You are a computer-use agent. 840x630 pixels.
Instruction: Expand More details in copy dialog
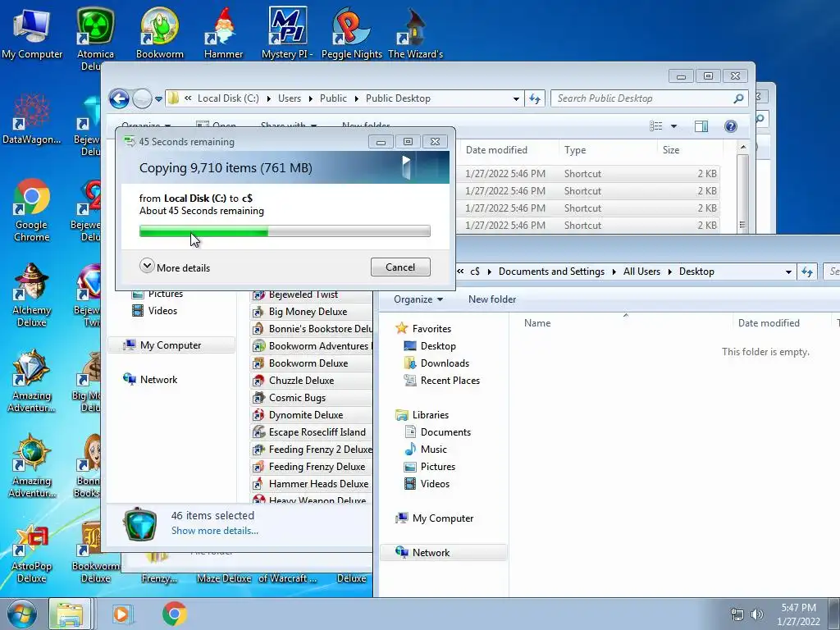[176, 267]
